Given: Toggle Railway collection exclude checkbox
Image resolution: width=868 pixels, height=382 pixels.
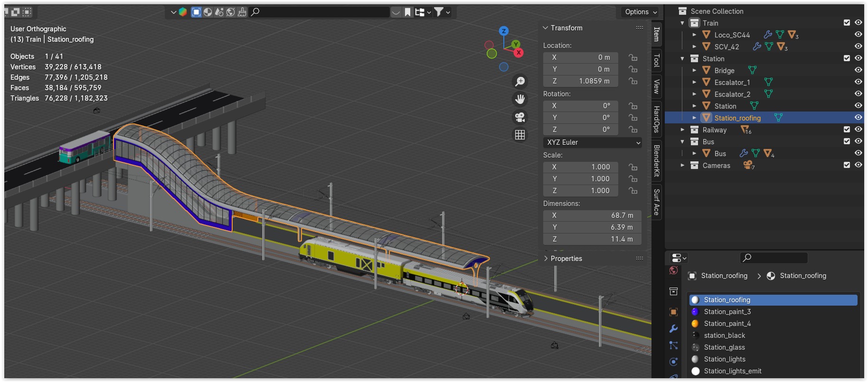Looking at the screenshot, I should 847,130.
